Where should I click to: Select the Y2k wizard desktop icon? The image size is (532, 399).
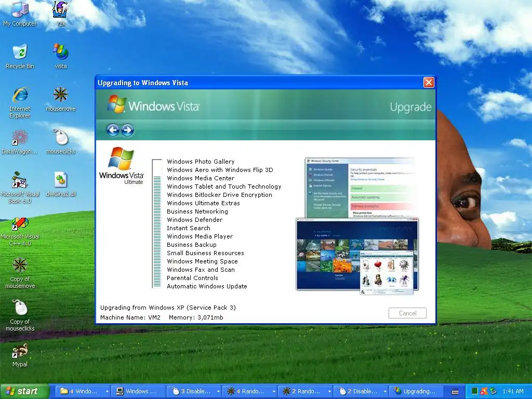point(60,14)
